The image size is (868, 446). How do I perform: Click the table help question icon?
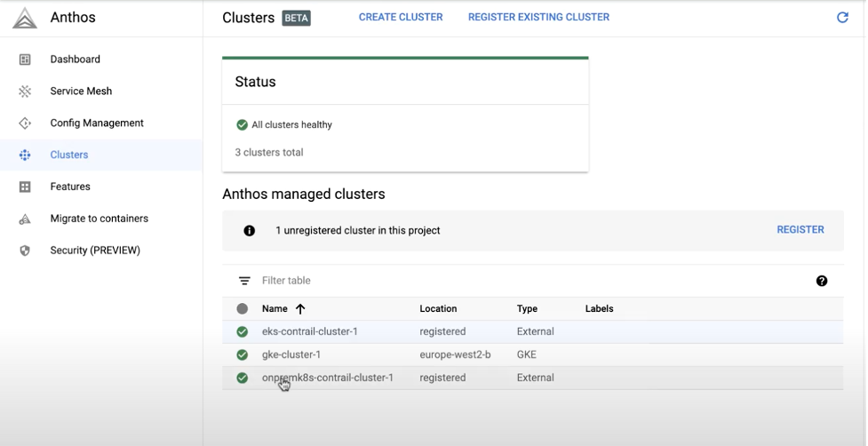821,281
